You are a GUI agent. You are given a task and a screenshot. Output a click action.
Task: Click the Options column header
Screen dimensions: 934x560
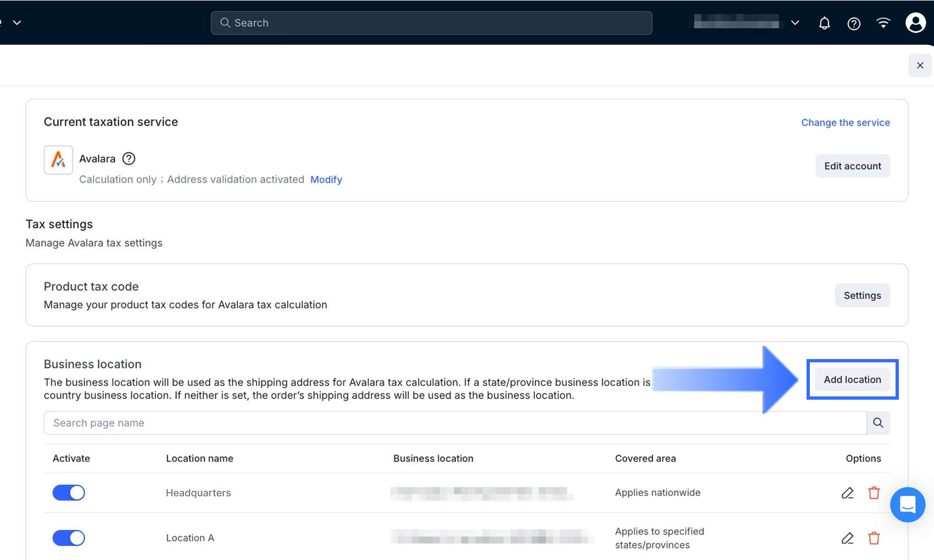coord(863,458)
